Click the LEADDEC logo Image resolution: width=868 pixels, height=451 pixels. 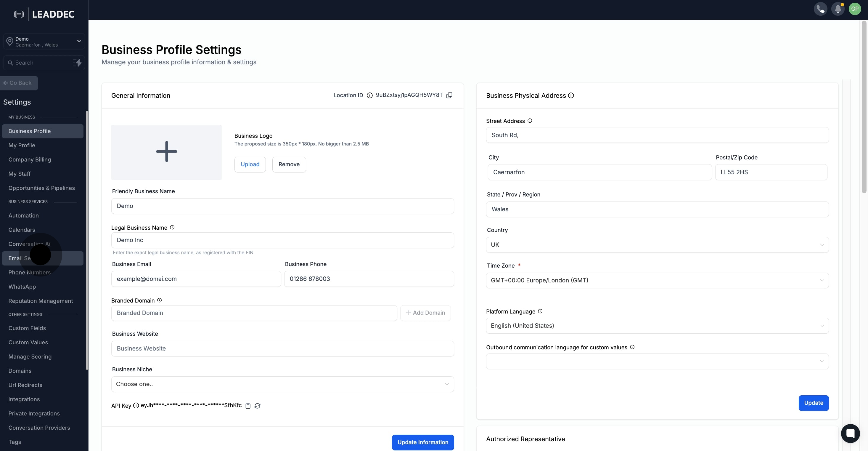click(44, 14)
